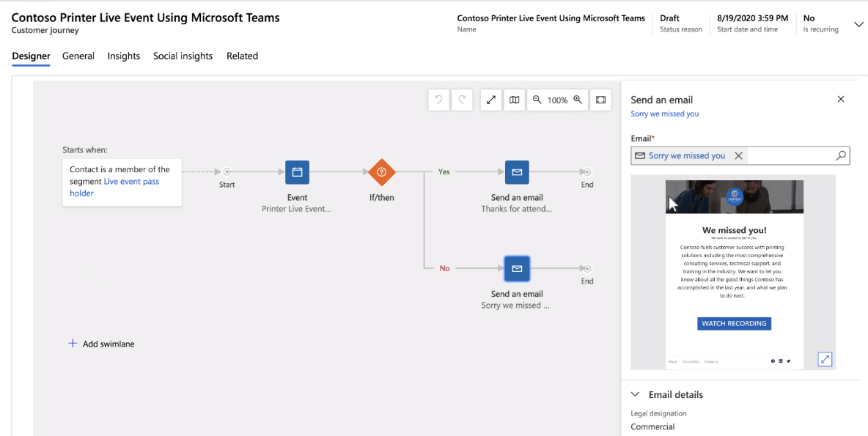Image resolution: width=868 pixels, height=436 pixels.
Task: Close the Send an email panel
Action: 841,99
